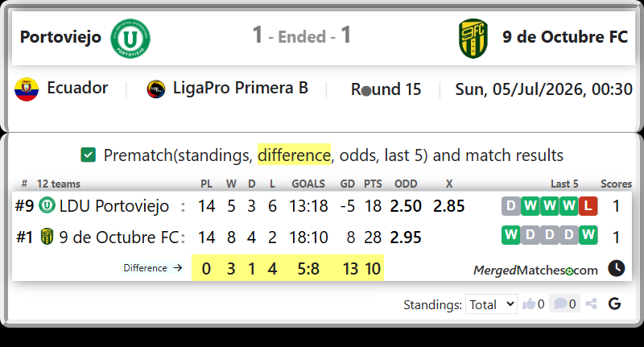Click the Google G icon
Viewport: 644px width, 347px height.
(614, 304)
